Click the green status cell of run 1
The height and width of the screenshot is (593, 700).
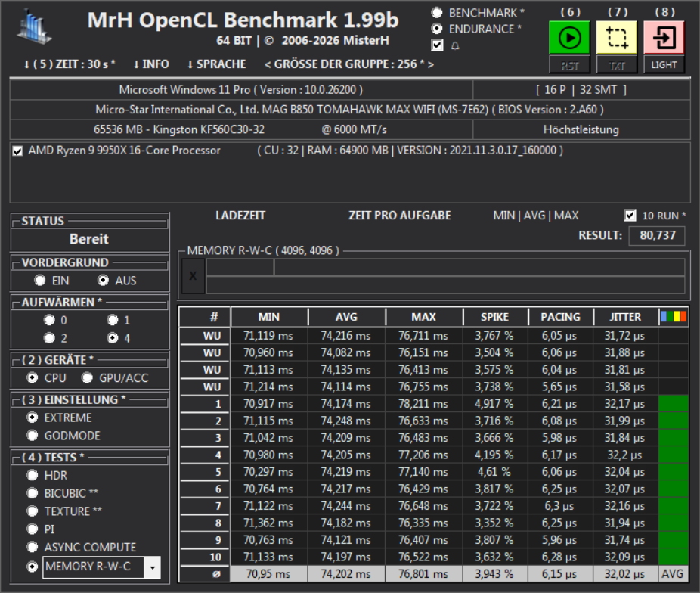click(x=674, y=404)
